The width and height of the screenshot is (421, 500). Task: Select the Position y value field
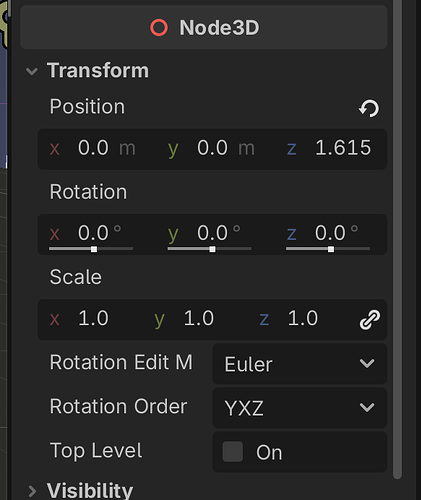pos(212,148)
